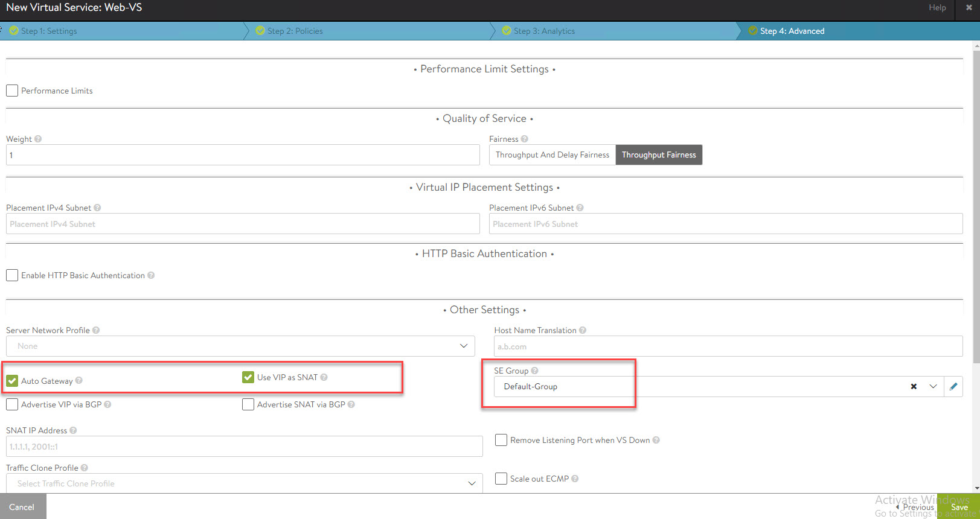The image size is (980, 519).
Task: Show help for Host Name Translation
Action: (583, 330)
